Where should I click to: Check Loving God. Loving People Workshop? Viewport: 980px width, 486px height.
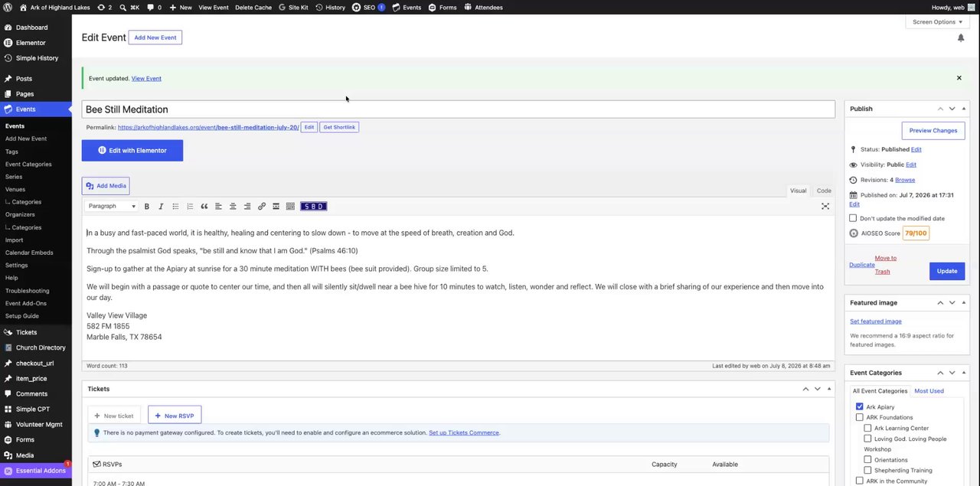[867, 439]
